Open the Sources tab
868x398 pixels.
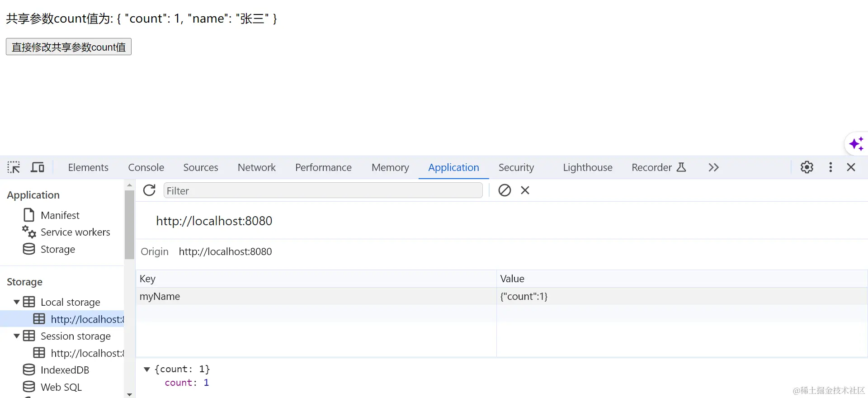coord(201,167)
